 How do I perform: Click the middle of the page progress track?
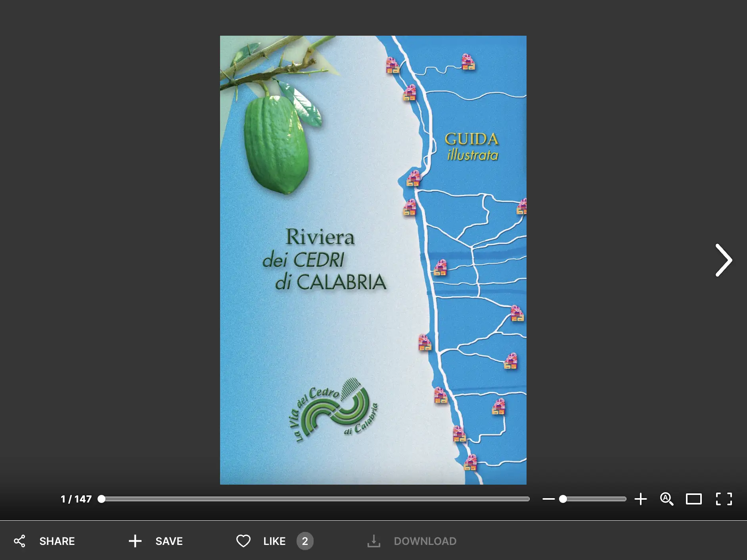tap(315, 499)
